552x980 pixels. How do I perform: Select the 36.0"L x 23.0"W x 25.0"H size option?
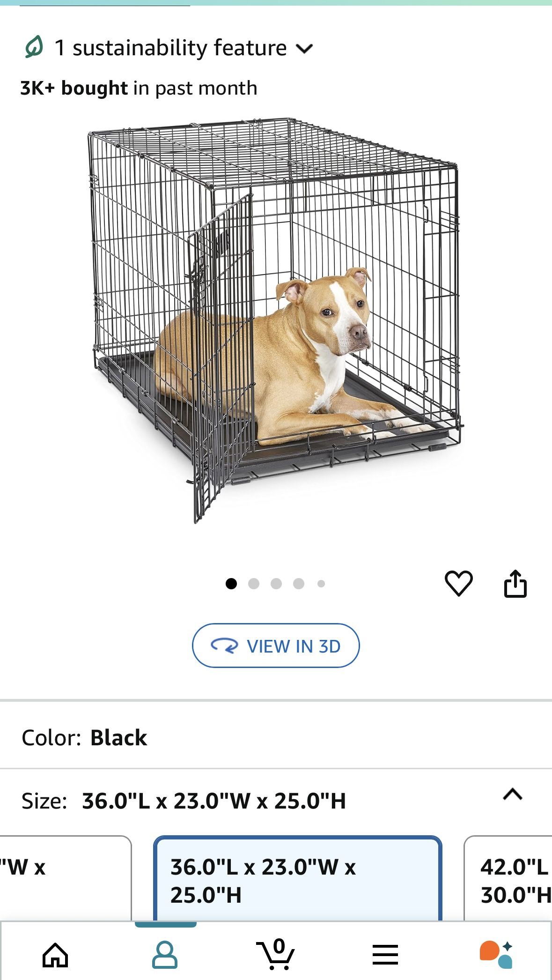pyautogui.click(x=298, y=879)
